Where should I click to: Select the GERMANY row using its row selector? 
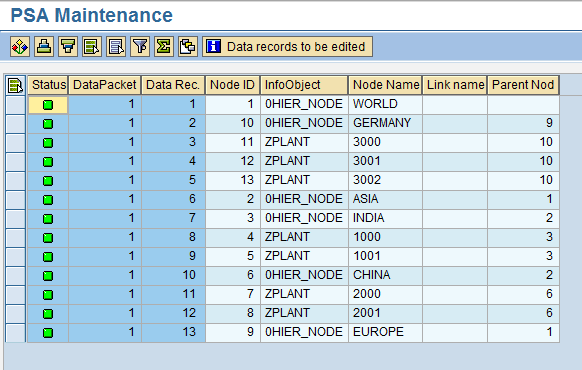click(16, 123)
